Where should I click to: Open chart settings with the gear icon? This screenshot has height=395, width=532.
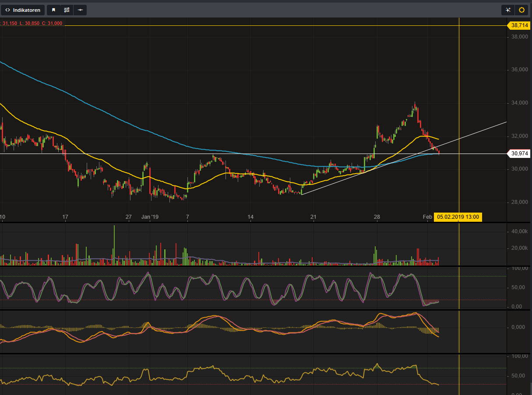tap(521, 10)
